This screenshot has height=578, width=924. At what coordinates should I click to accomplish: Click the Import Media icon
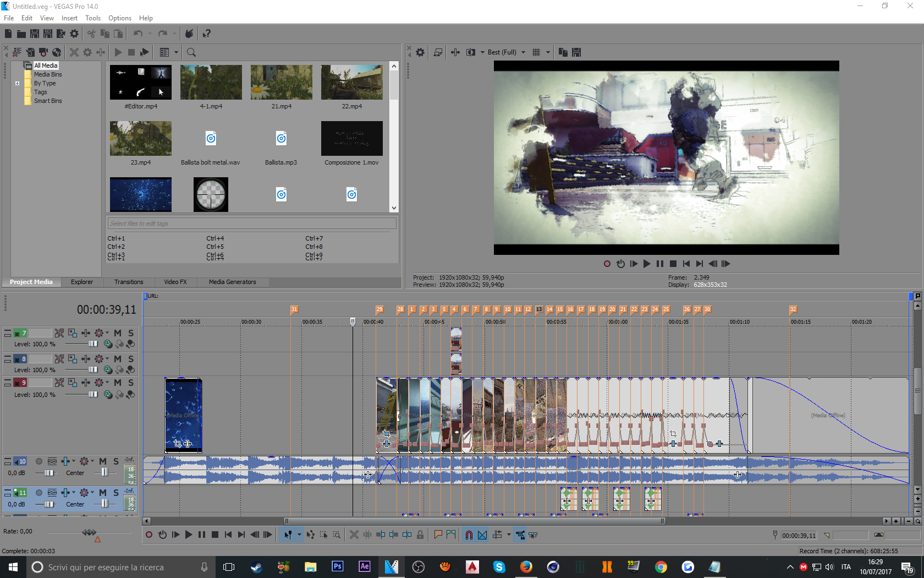(30, 52)
